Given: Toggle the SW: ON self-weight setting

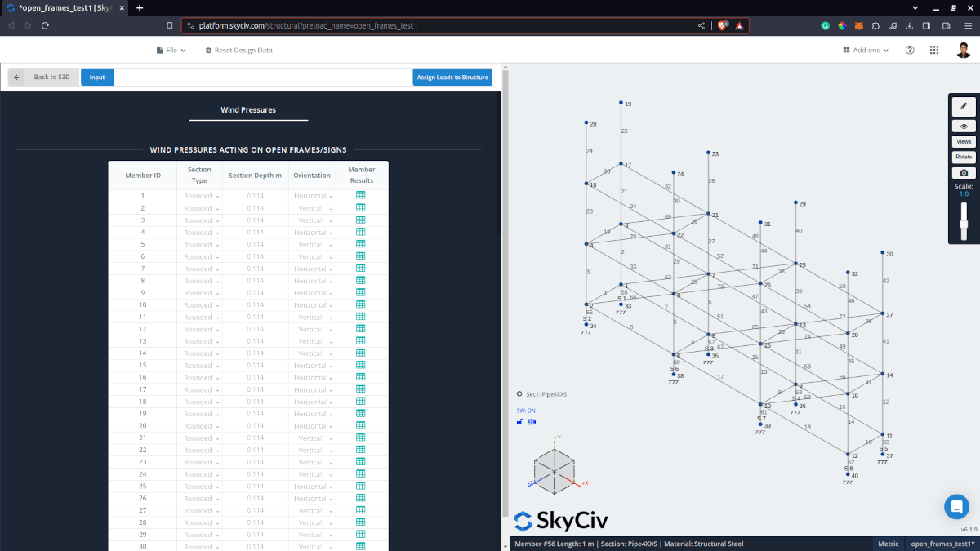Looking at the screenshot, I should (526, 411).
